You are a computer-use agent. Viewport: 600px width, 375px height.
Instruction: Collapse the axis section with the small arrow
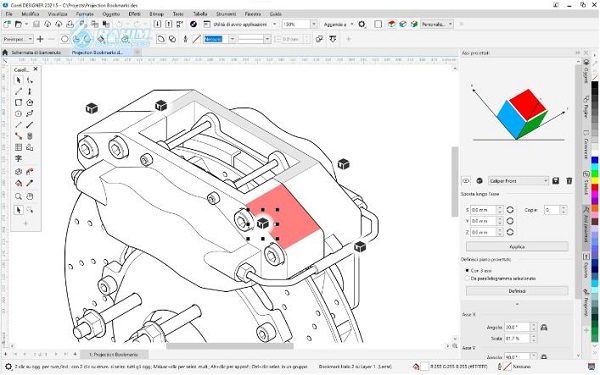click(x=517, y=304)
